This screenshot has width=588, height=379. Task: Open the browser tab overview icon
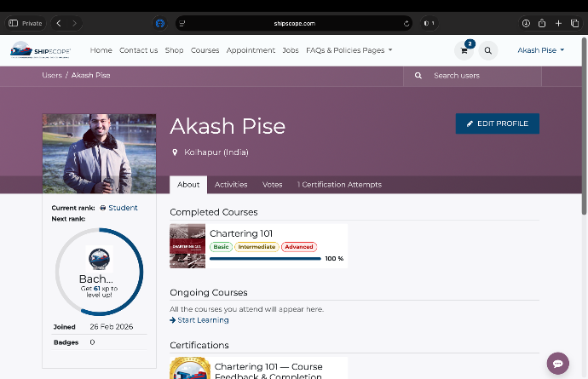574,23
